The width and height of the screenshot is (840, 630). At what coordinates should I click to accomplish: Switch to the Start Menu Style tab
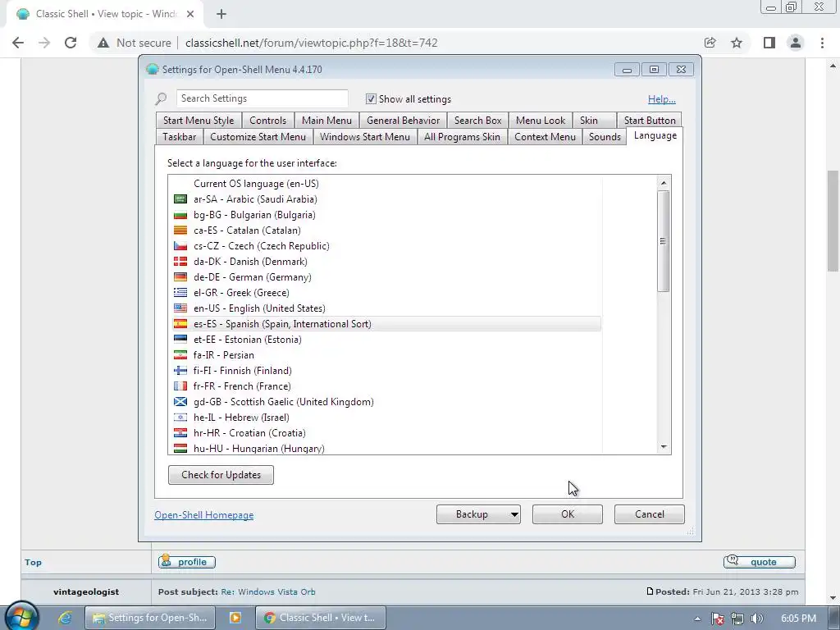[x=199, y=121]
